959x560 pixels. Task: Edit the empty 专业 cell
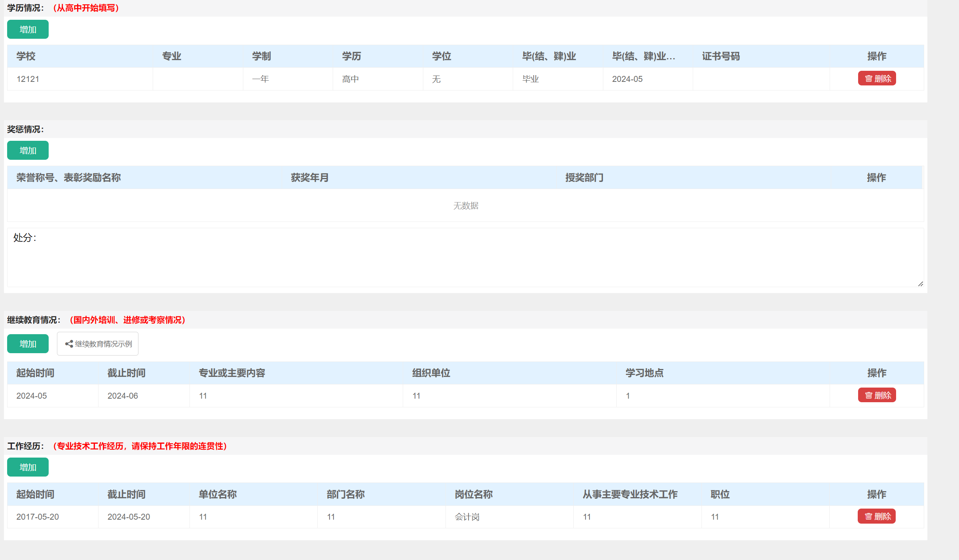coord(198,79)
